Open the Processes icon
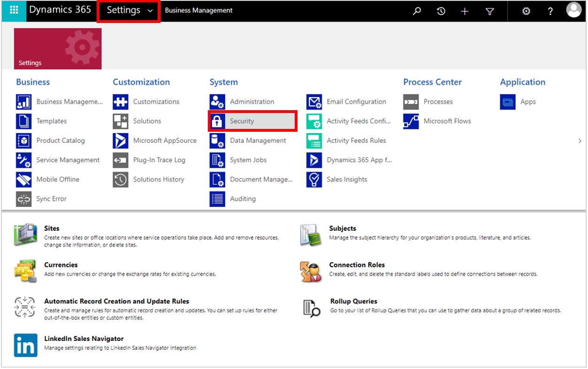Viewport: 588px width, 369px height. click(411, 102)
